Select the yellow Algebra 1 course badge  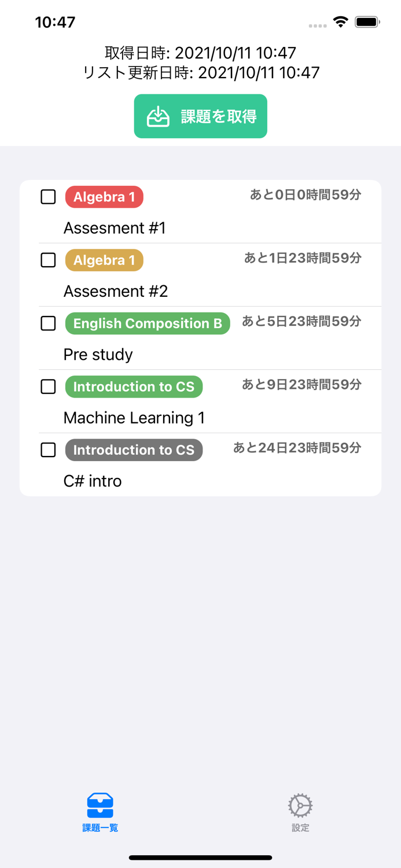point(104,260)
